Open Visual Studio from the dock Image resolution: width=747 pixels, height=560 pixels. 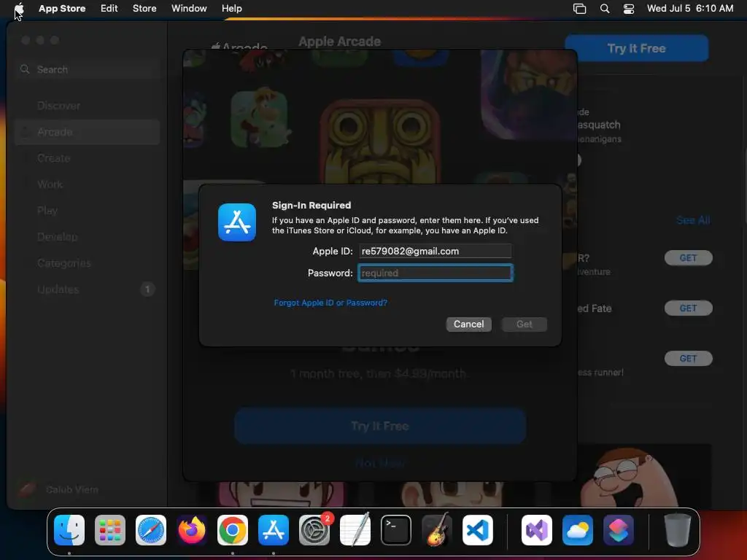coord(537,530)
